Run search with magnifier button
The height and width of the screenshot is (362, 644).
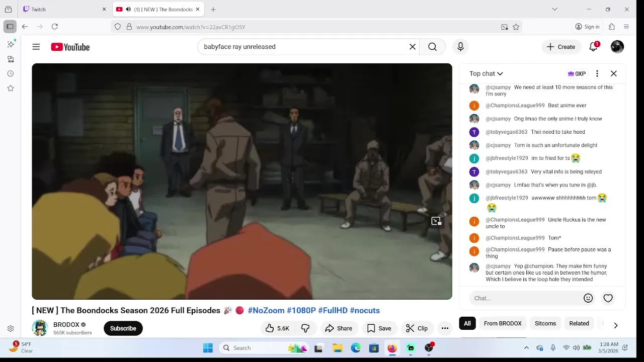(x=432, y=47)
